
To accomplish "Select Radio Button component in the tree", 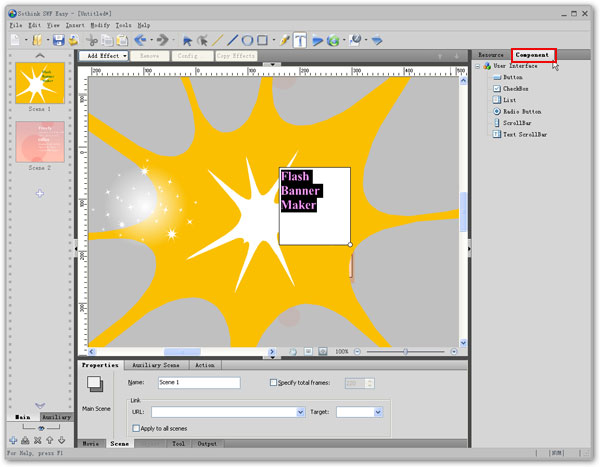I will [517, 111].
